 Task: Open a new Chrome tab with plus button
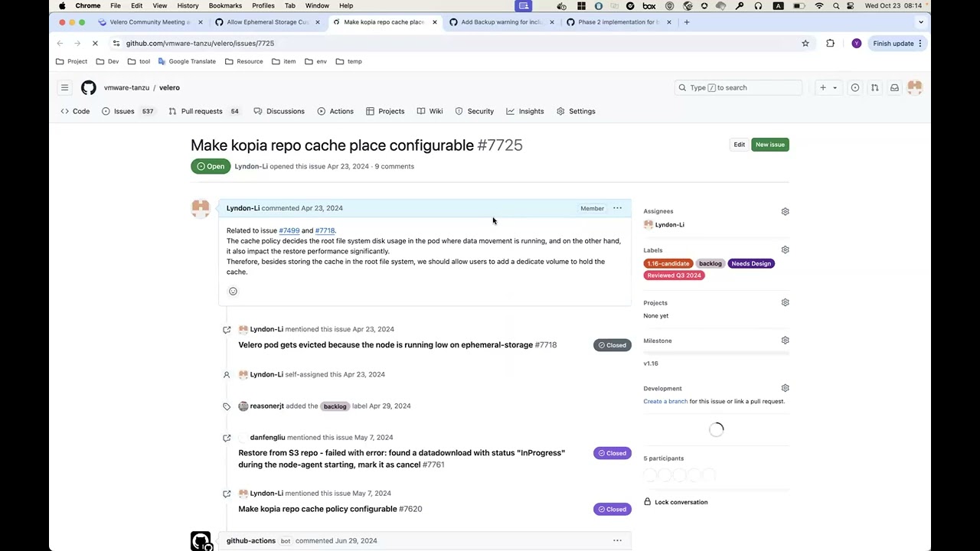(x=687, y=22)
